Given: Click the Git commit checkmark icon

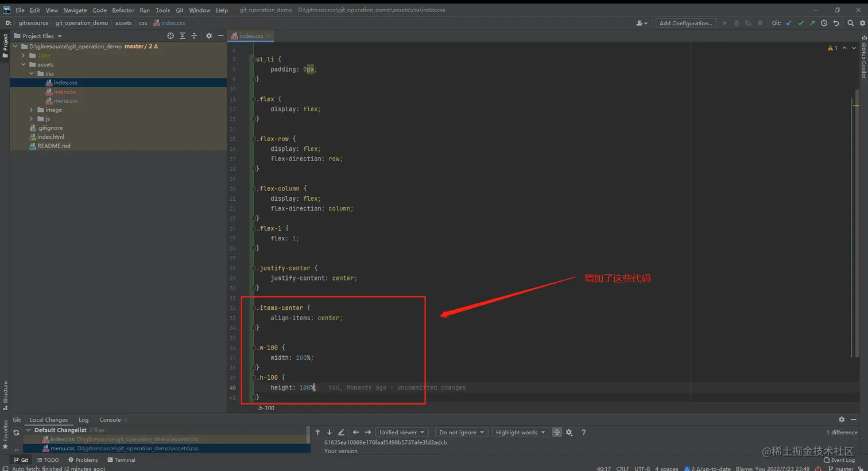Looking at the screenshot, I should [x=801, y=23].
